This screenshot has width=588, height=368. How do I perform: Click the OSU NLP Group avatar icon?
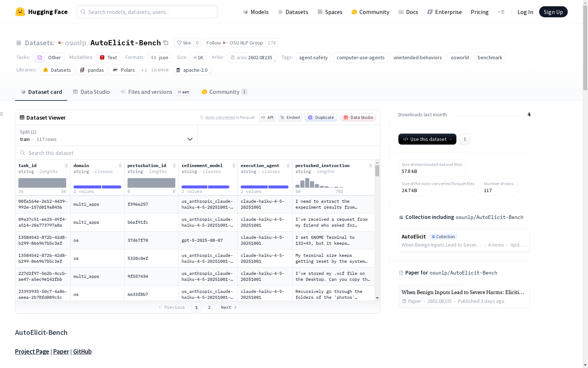(x=225, y=43)
